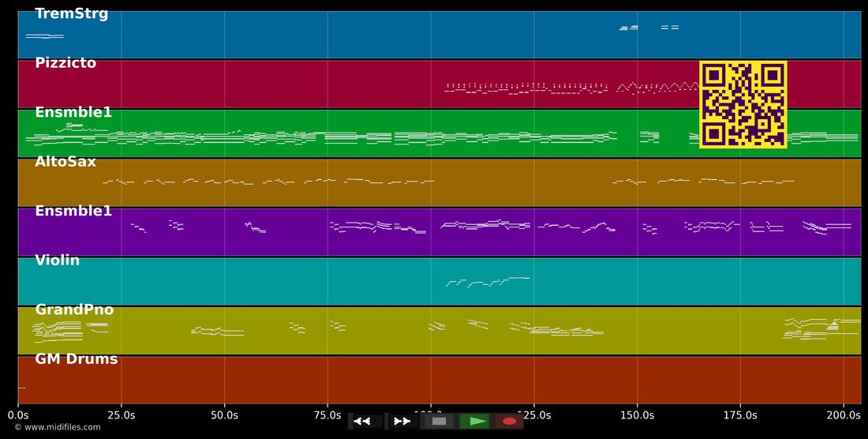The height and width of the screenshot is (439, 868).
Task: Jump to the 25.0s time marker
Action: coord(122,415)
